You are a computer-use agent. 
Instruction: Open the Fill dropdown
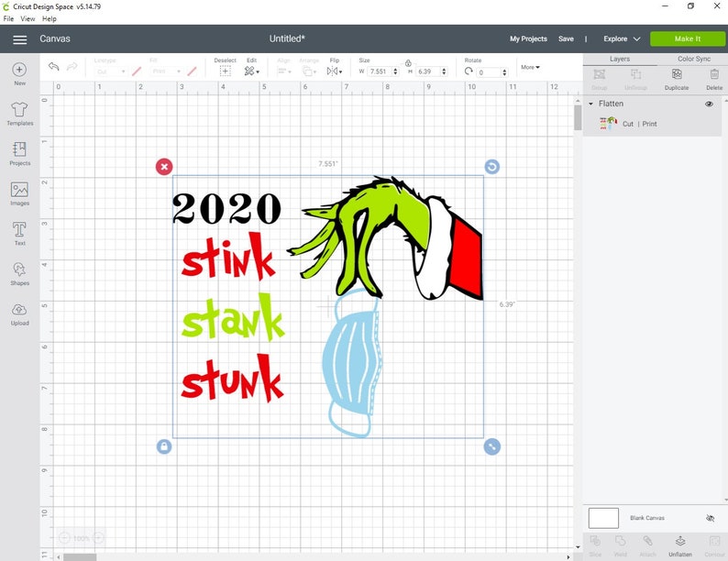166,71
